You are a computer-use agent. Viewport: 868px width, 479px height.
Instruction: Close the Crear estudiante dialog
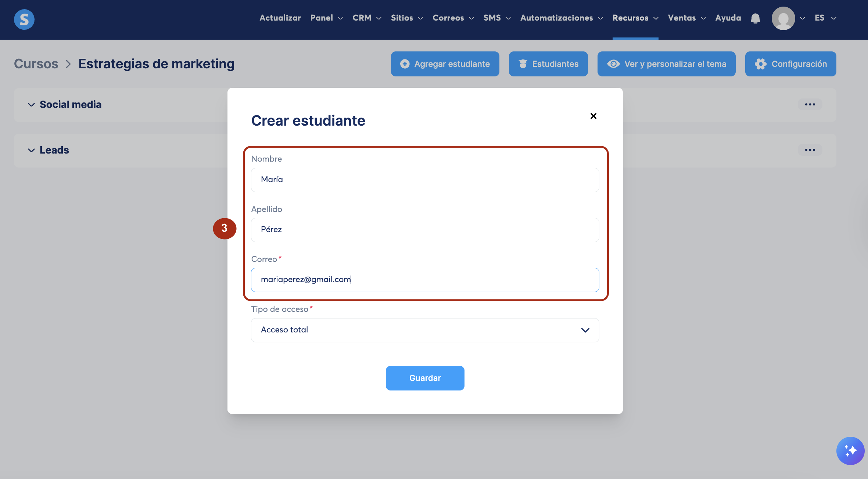coord(593,116)
